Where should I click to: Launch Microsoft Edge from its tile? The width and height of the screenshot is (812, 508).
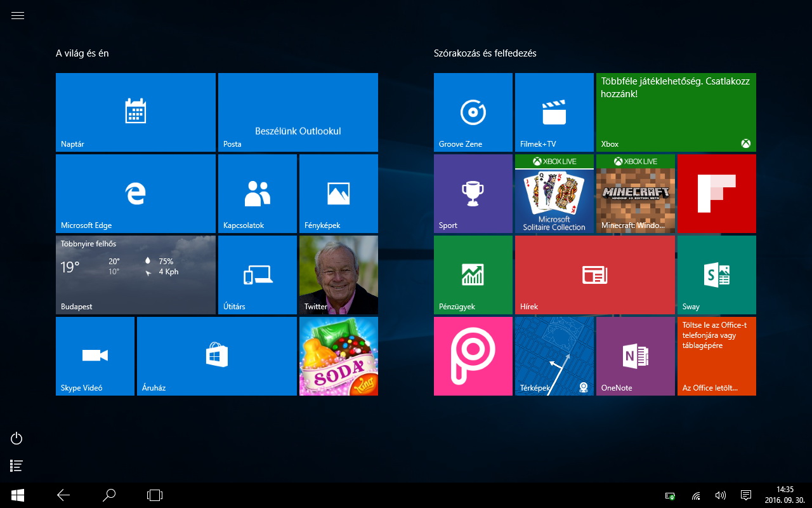pyautogui.click(x=136, y=194)
